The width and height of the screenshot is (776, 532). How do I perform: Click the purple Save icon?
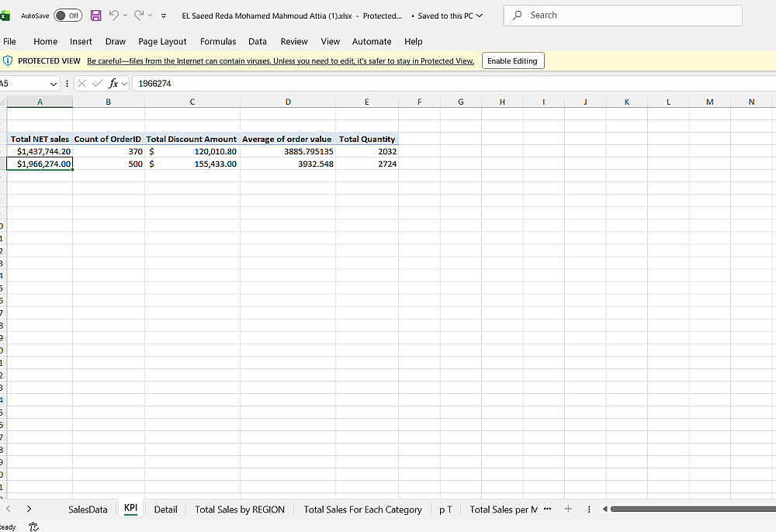click(x=95, y=16)
